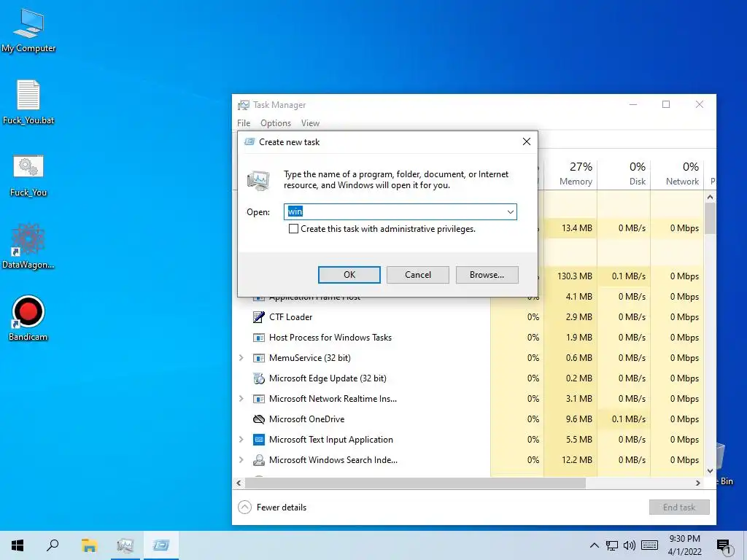Sort by the Memory column header

click(x=570, y=174)
